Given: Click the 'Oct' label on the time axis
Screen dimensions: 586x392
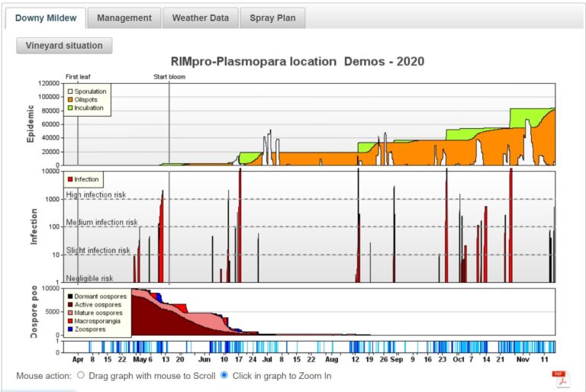Looking at the screenshot, I should coord(458,359).
